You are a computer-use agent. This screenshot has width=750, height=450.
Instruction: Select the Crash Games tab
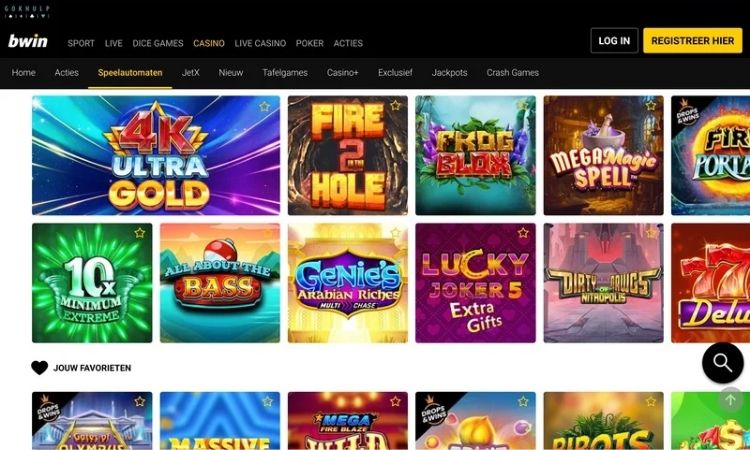(x=513, y=73)
